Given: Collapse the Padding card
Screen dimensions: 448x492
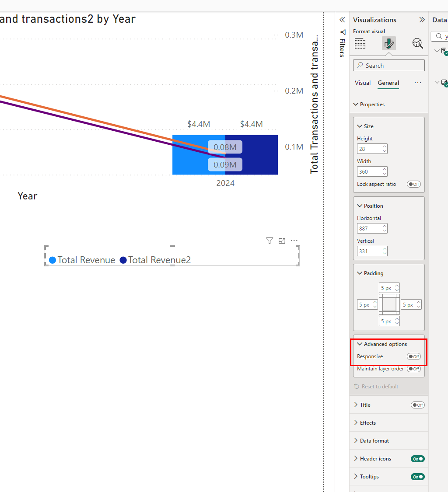Looking at the screenshot, I should click(360, 273).
